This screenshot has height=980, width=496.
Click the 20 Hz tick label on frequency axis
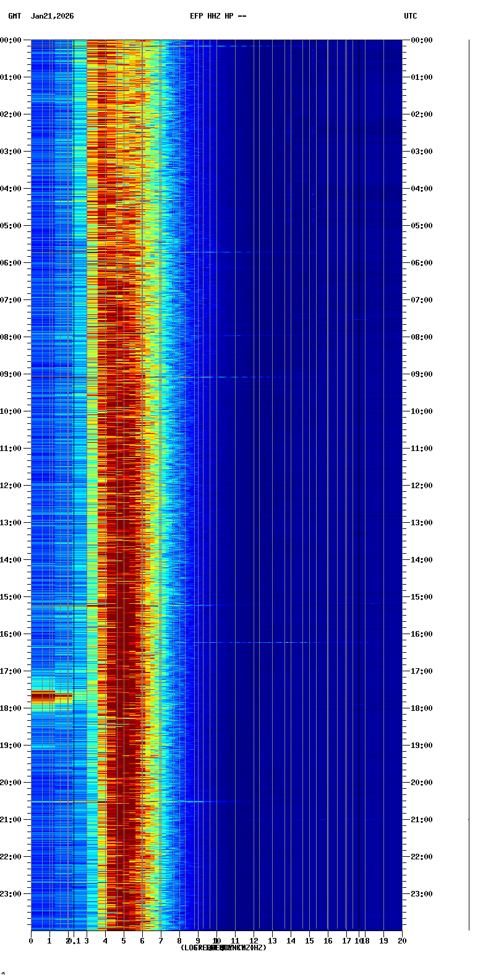[402, 941]
